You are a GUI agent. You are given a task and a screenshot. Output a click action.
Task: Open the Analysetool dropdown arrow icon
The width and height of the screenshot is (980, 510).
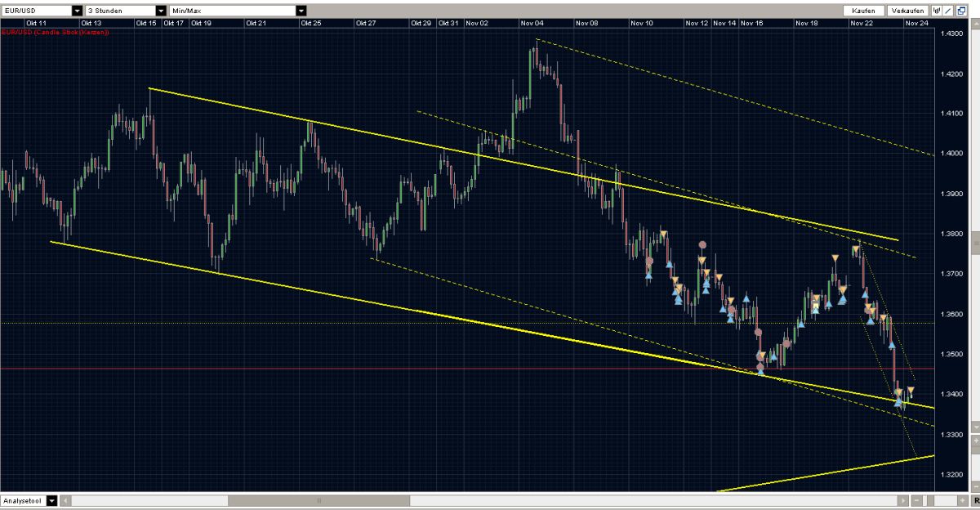pyautogui.click(x=51, y=502)
